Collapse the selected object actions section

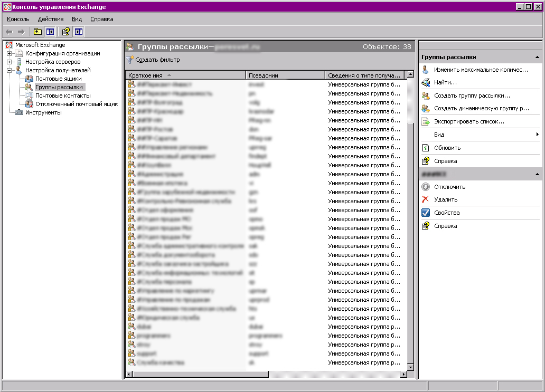537,174
